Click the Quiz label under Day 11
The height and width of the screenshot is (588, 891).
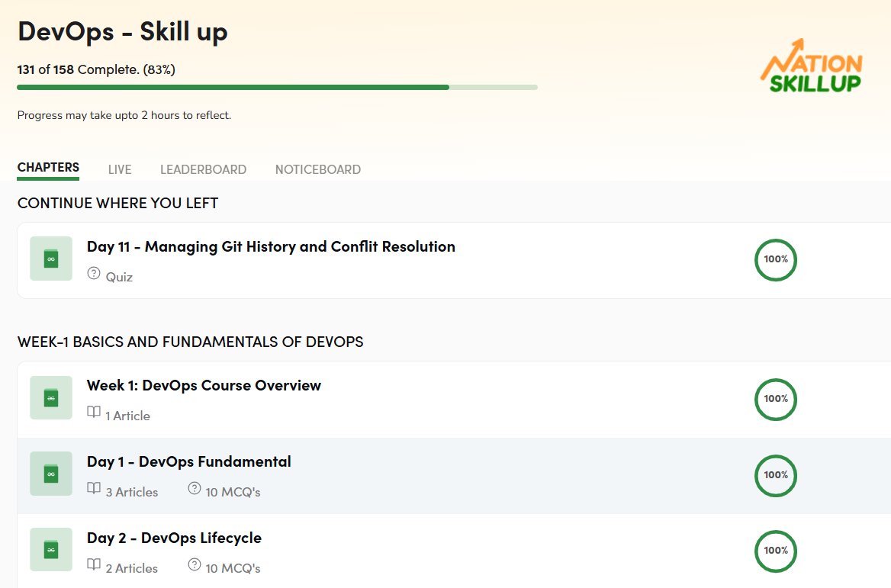(119, 278)
